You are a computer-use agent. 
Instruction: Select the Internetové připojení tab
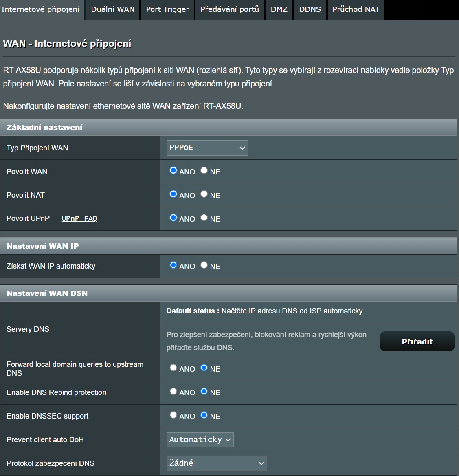tap(41, 9)
